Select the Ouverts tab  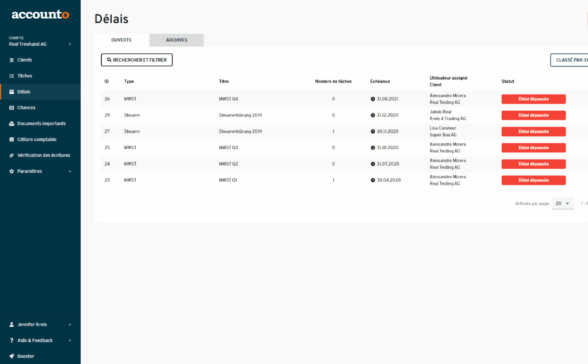(122, 40)
